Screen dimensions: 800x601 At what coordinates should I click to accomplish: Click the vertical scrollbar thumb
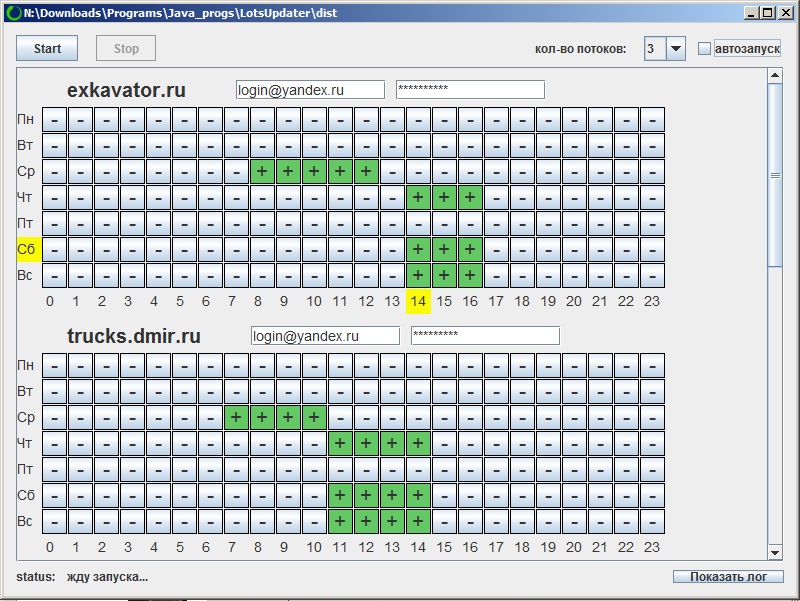pos(775,175)
